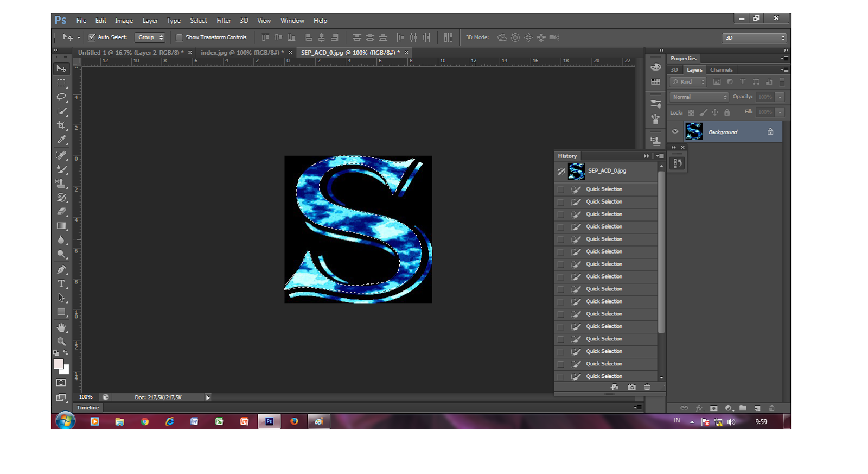Toggle layer filtering switch in Layers panel
The width and height of the screenshot is (868, 474).
click(782, 81)
